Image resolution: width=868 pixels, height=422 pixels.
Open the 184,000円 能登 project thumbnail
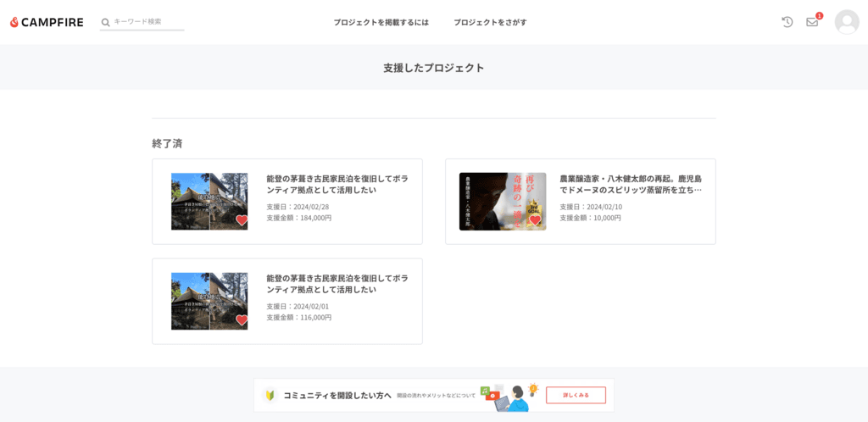click(x=209, y=202)
